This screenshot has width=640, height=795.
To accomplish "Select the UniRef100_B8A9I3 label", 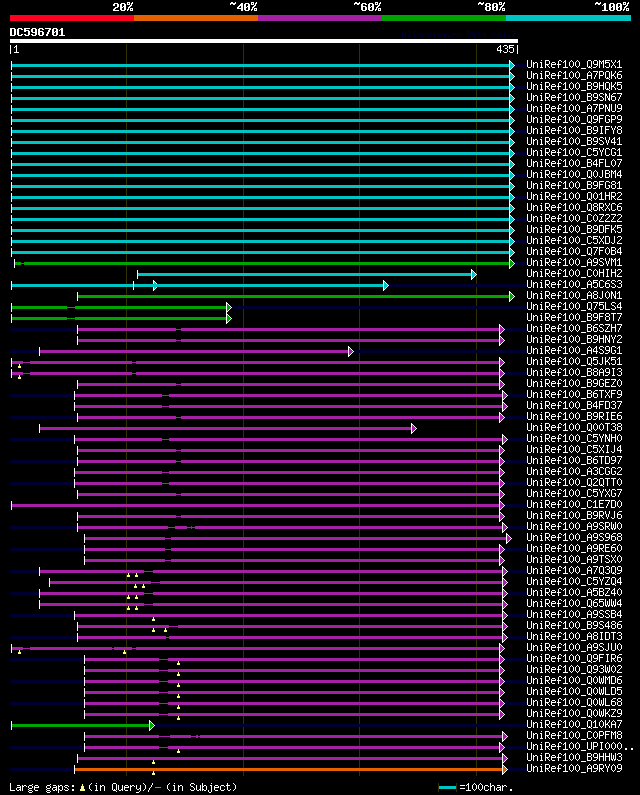I will 574,373.
